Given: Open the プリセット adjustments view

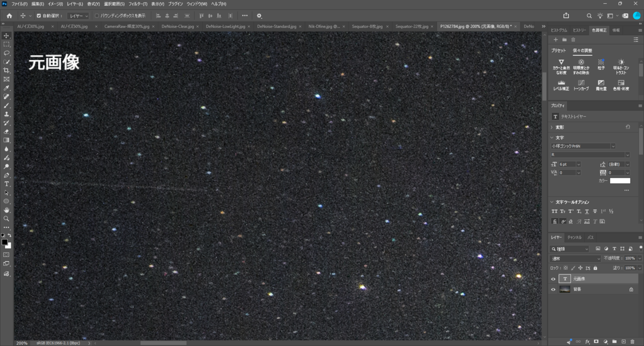Looking at the screenshot, I should pyautogui.click(x=559, y=50).
